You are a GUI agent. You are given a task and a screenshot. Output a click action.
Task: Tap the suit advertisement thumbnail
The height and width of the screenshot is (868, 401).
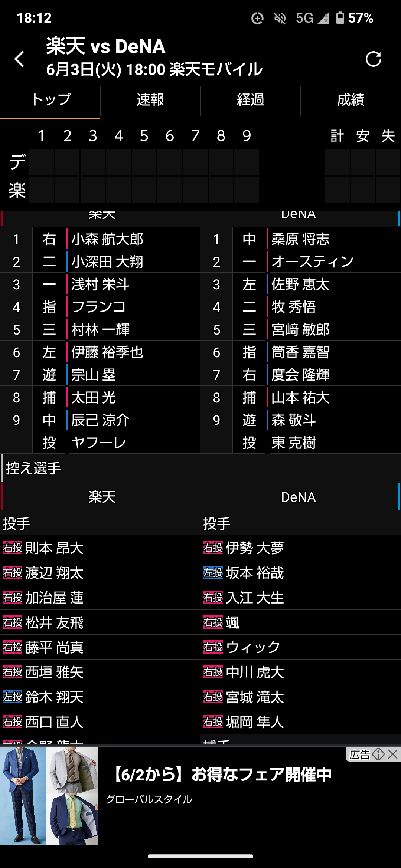(x=49, y=796)
